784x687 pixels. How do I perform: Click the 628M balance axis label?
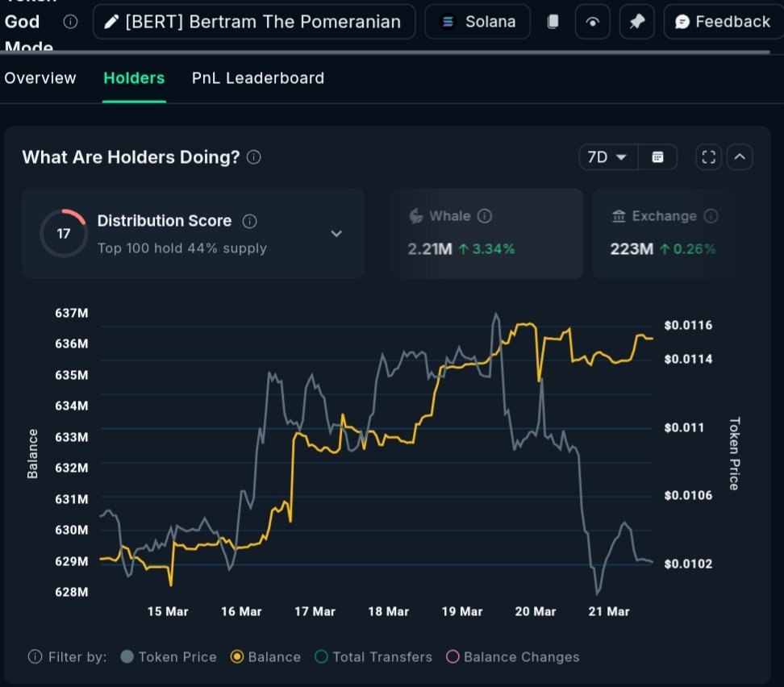tap(72, 592)
